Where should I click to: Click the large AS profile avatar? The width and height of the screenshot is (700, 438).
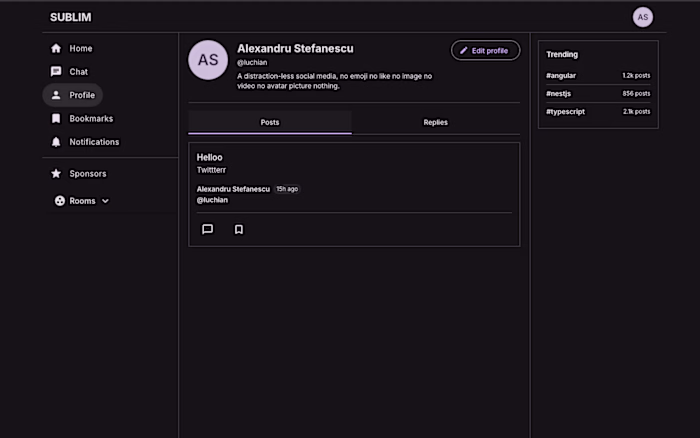click(208, 60)
